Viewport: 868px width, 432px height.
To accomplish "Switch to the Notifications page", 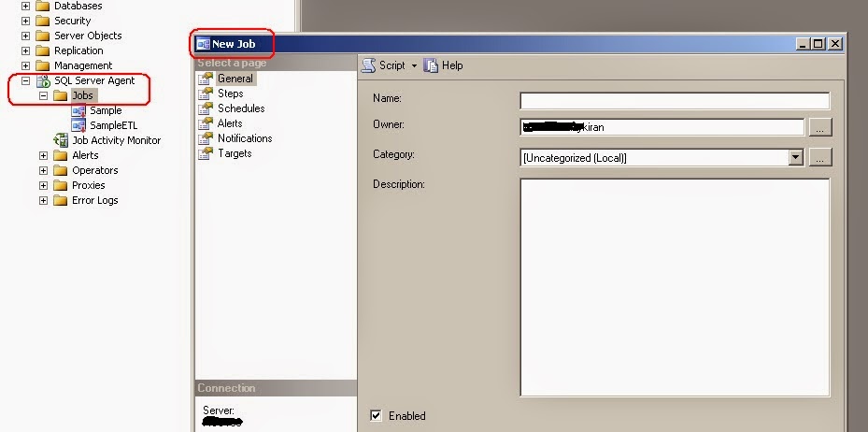I will (x=245, y=138).
